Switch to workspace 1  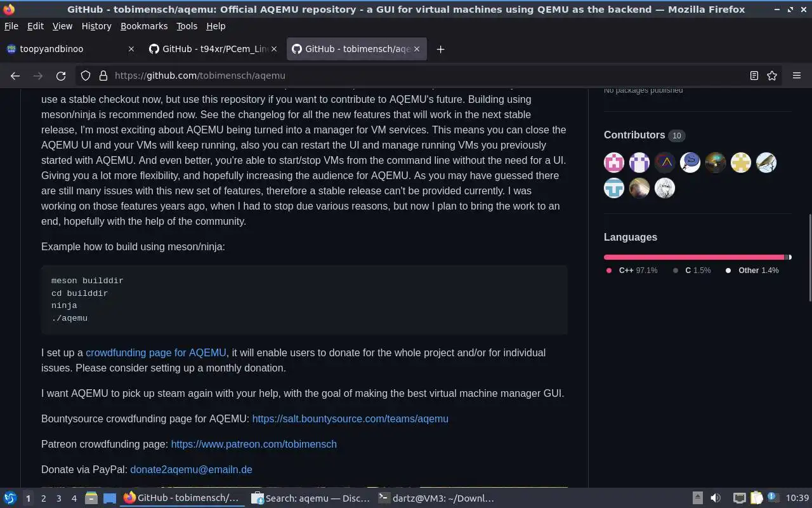[x=28, y=498]
